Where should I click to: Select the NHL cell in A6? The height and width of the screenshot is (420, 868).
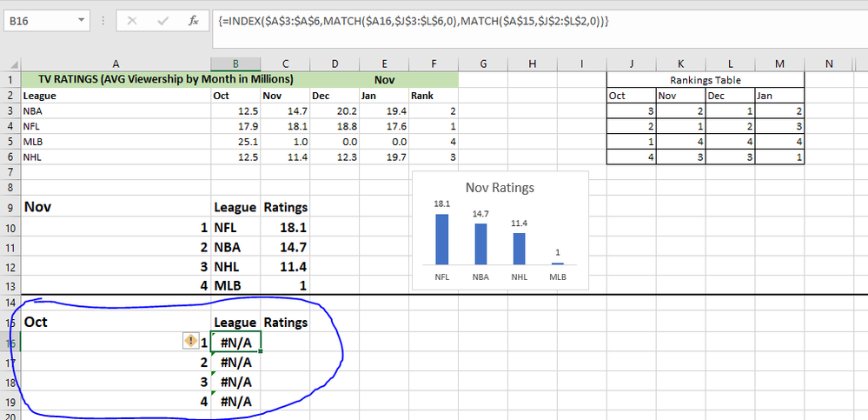[116, 157]
